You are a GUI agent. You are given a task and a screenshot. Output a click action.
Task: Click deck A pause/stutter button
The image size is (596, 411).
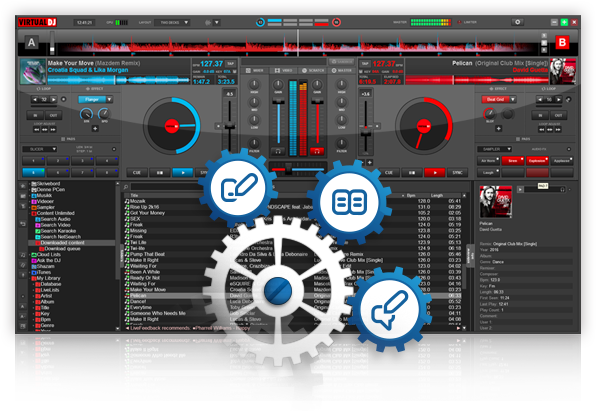coord(160,173)
